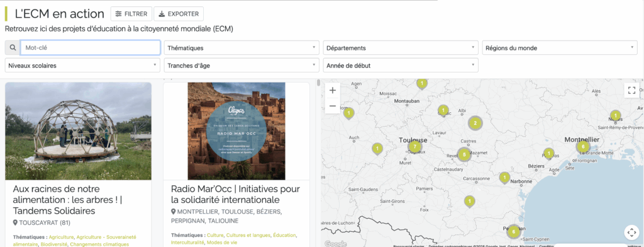Click the EXPORTER button
644x247 pixels.
click(179, 14)
